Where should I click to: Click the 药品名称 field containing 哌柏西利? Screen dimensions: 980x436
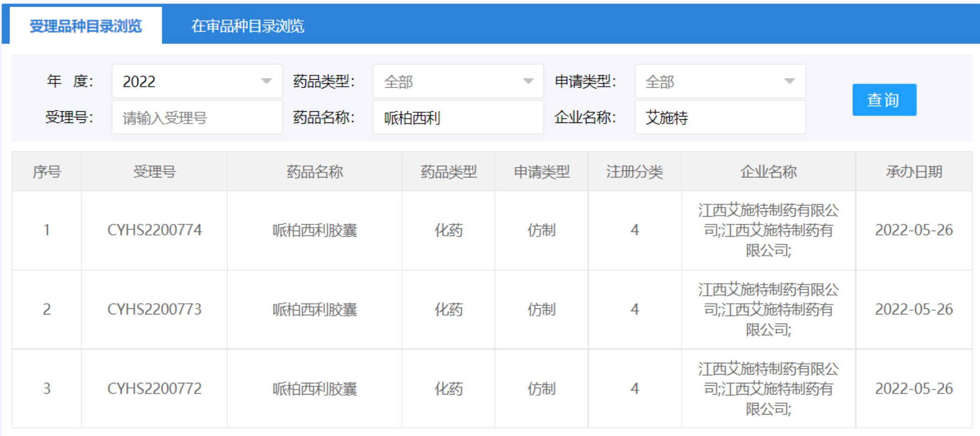pos(458,118)
